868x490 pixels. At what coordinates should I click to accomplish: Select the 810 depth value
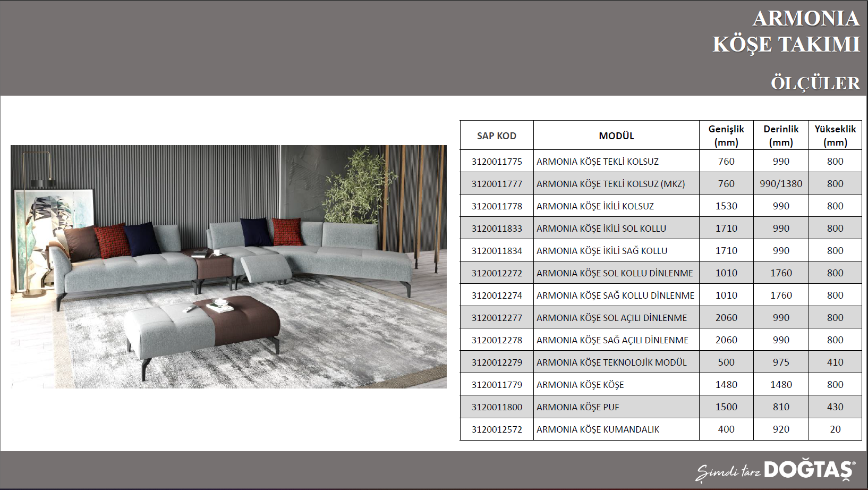pyautogui.click(x=781, y=407)
